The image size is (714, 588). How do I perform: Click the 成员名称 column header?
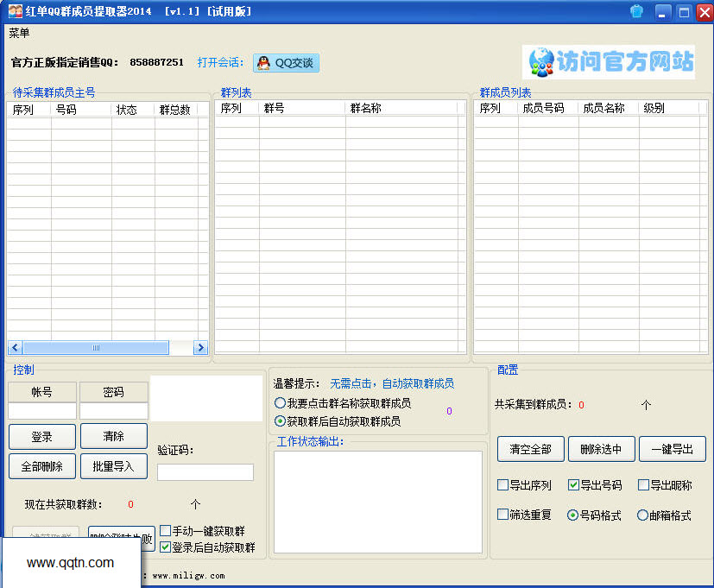609,109
